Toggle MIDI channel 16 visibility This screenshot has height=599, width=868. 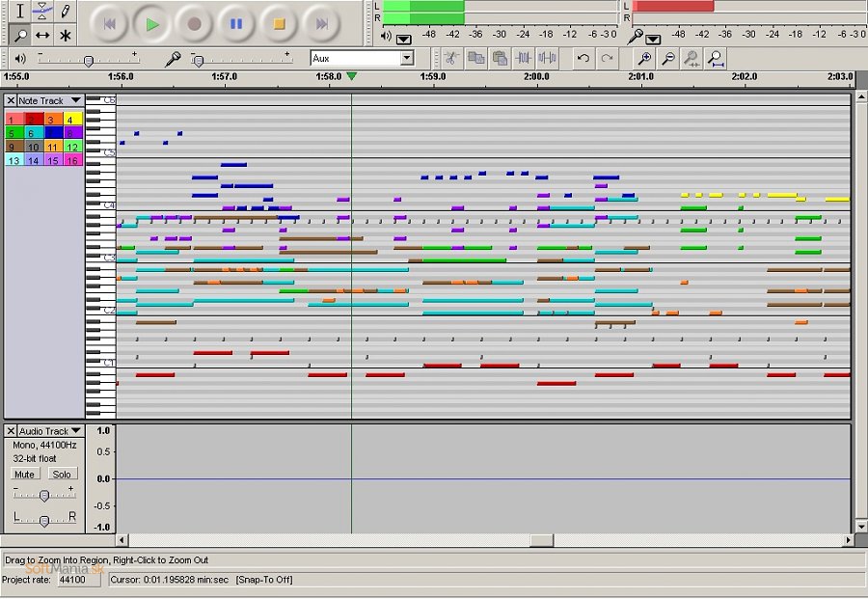point(72,160)
